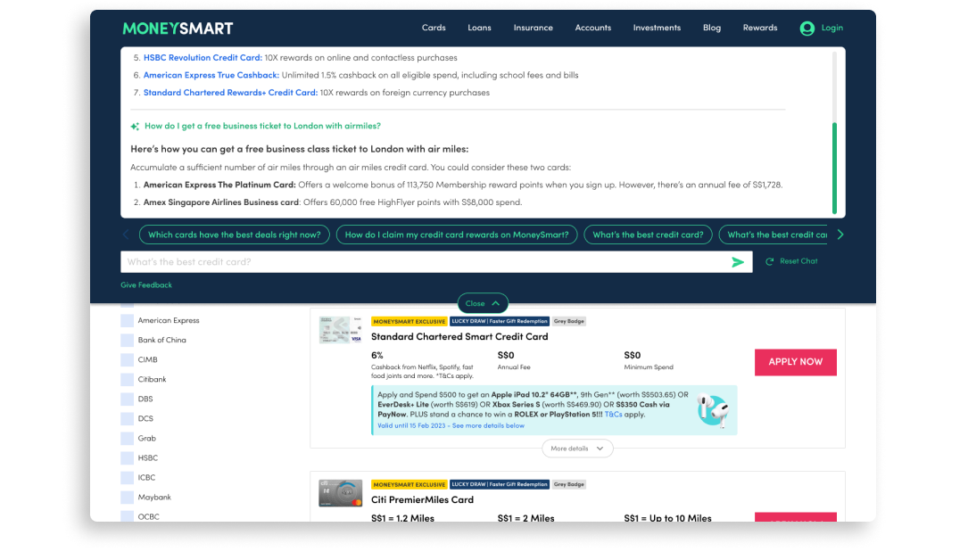Click the 'How do I get a free business ticket' question

(262, 126)
